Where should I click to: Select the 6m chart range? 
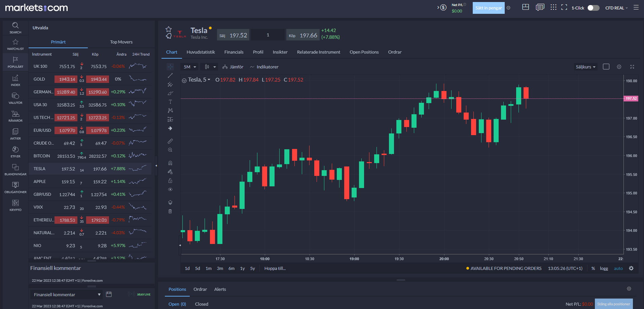(231, 268)
